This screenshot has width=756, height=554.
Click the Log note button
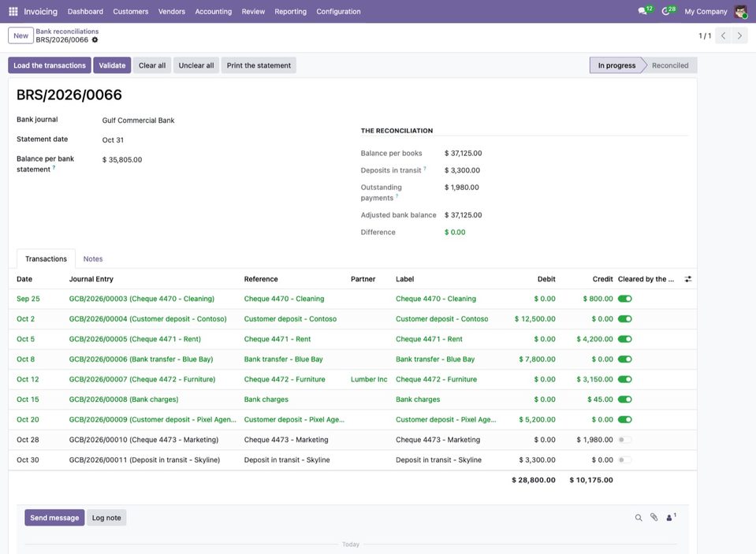pos(106,518)
